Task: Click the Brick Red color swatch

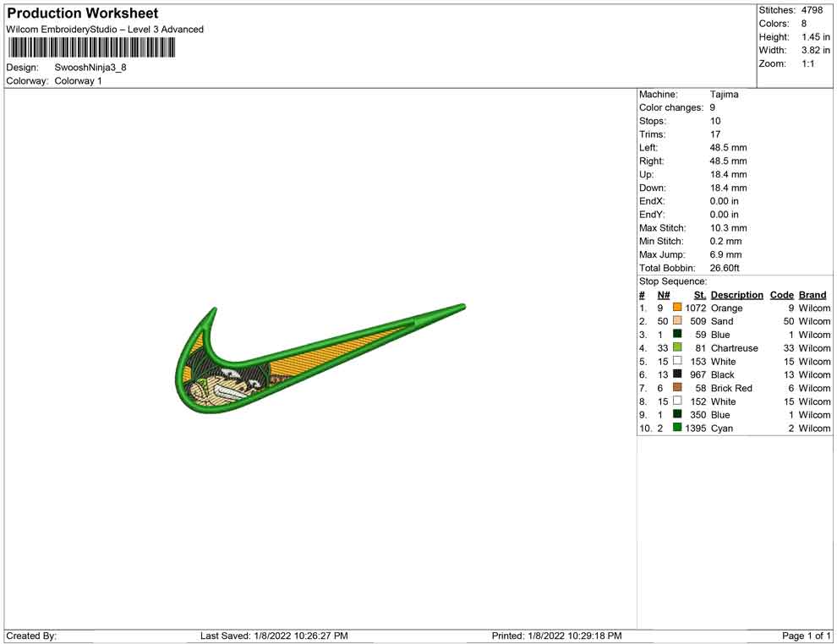Action: (x=677, y=387)
